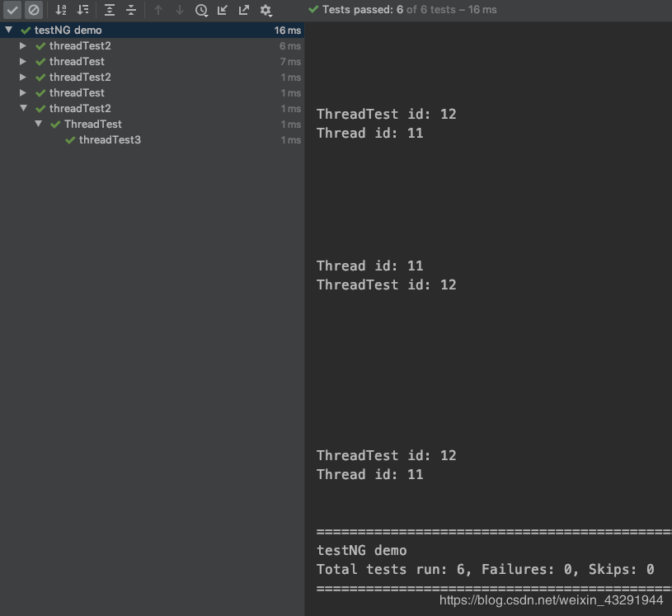Collapse the testNG demo root node
Screen dimensions: 672x616
point(8,31)
